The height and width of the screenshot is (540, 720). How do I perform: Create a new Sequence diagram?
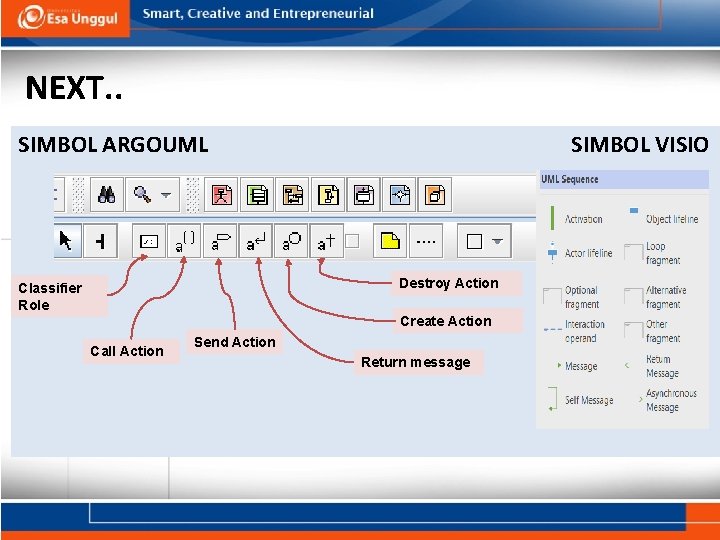[x=292, y=195]
